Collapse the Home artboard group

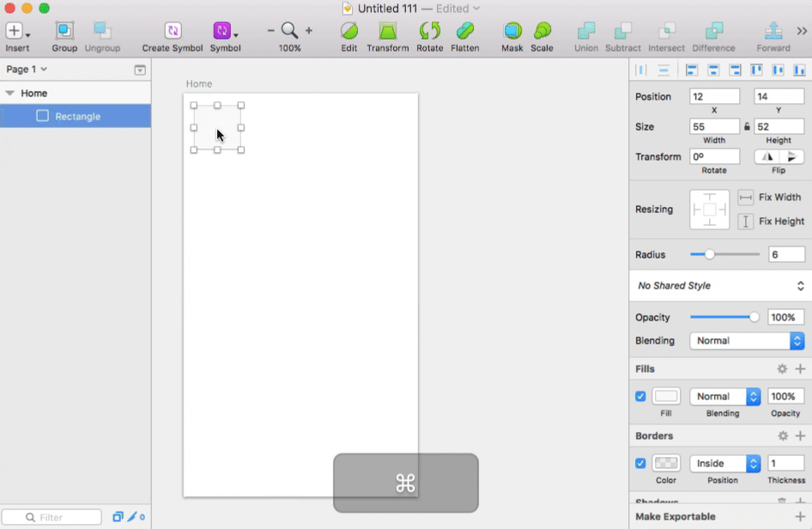(9, 94)
